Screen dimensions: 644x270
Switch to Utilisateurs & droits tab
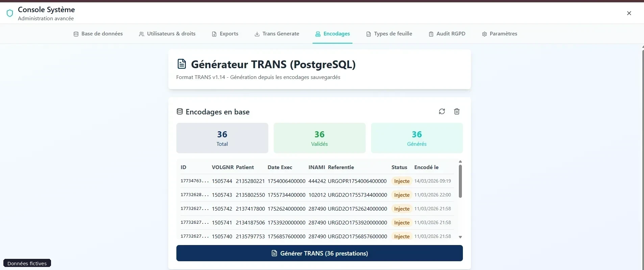pyautogui.click(x=167, y=34)
